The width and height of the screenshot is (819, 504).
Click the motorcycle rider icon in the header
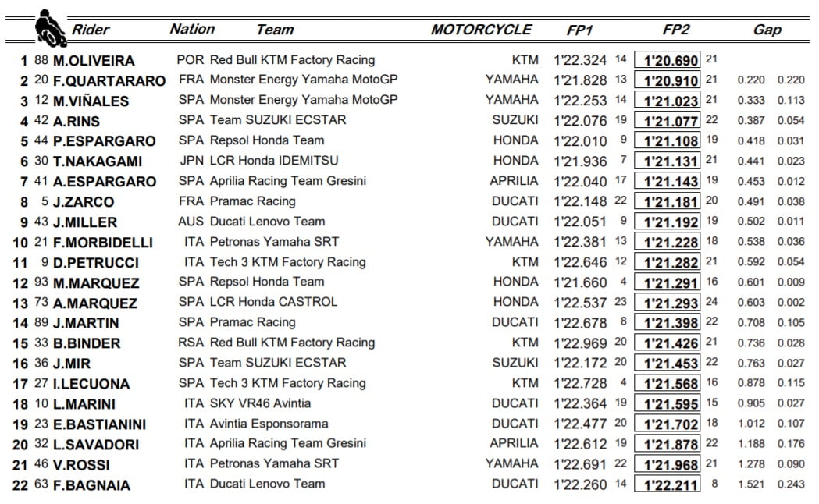pos(51,27)
